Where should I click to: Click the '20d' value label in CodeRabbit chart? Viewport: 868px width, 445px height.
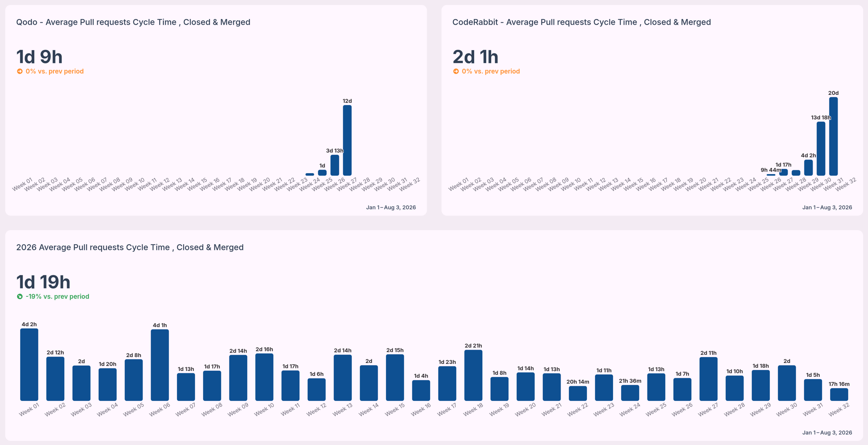834,93
